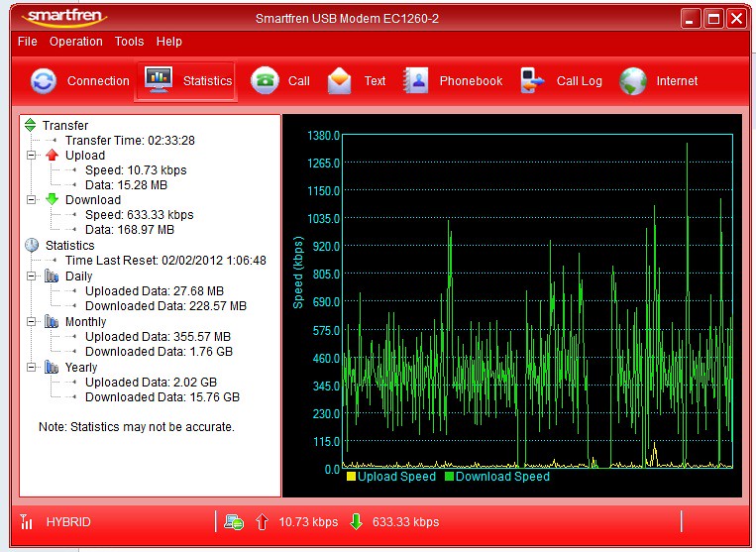
Task: Open the Help menu
Action: (x=169, y=42)
